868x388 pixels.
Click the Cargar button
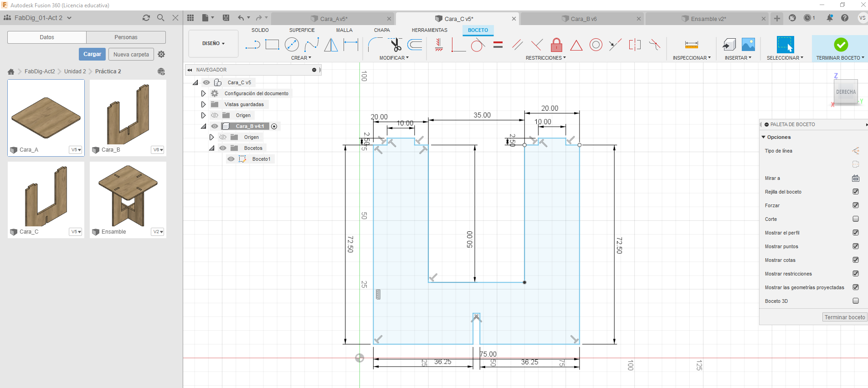click(x=92, y=54)
